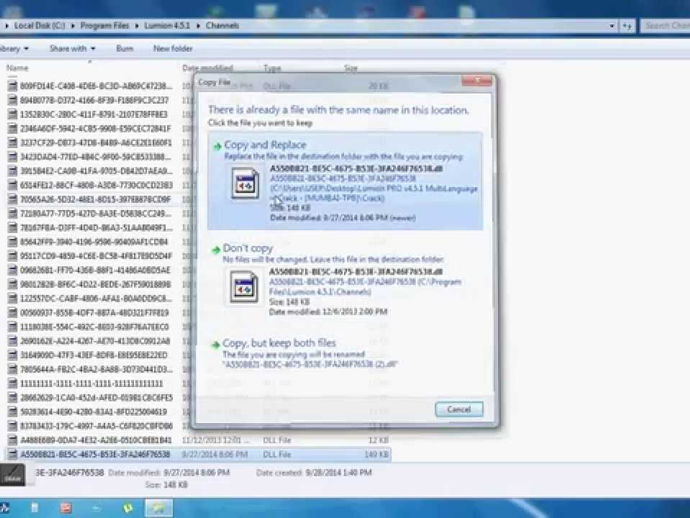Click the 12 KB size of A488E6B9 row
Screen dimensions: 690x518
(x=378, y=440)
